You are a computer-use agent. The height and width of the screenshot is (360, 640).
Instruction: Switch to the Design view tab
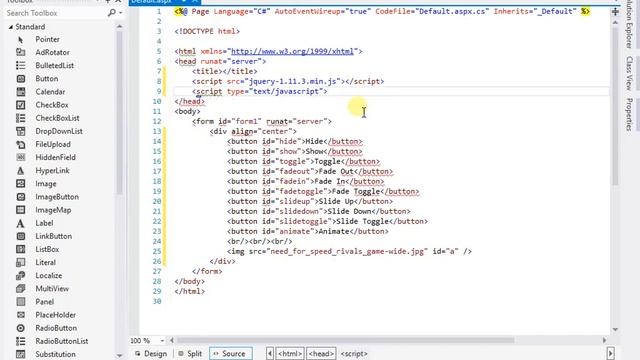click(151, 353)
